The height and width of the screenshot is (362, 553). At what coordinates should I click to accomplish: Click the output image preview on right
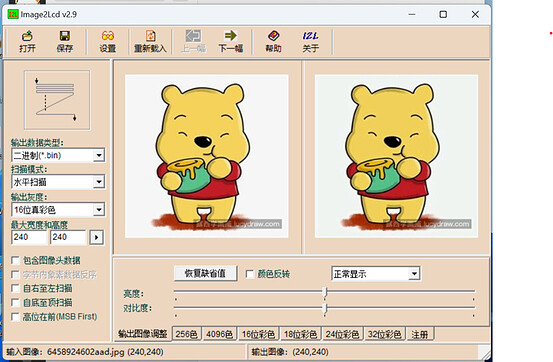point(396,156)
